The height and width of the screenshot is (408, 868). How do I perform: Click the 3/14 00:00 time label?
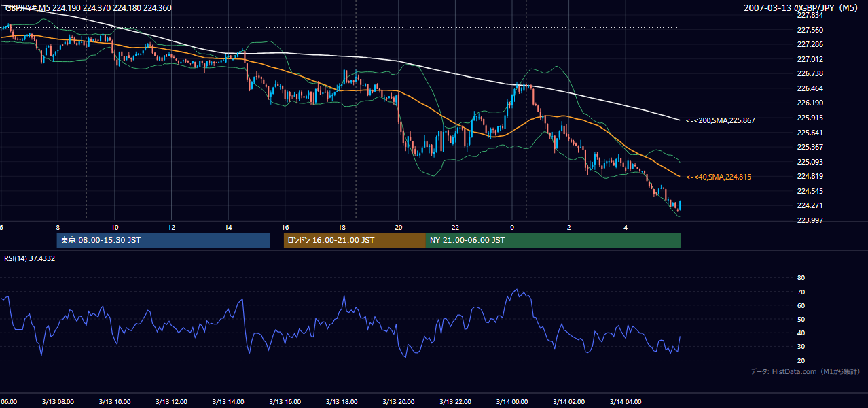click(511, 401)
